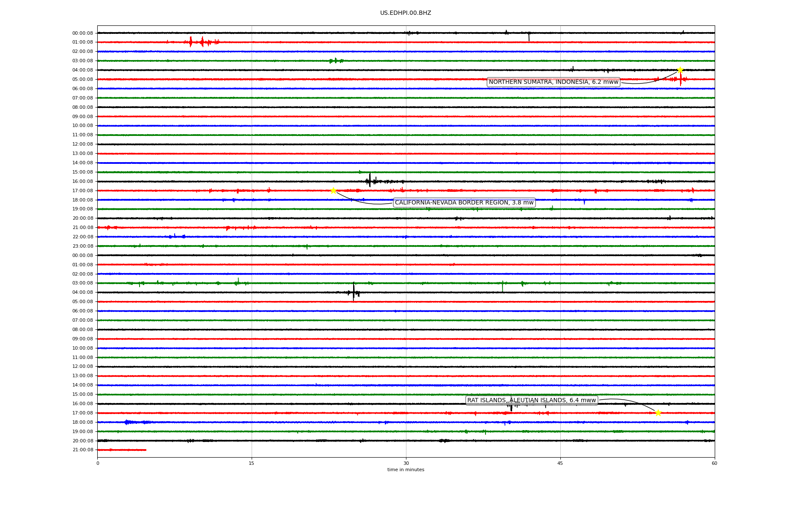Click the first 00:00:08 time label at top
Viewport: 812px width, 508px height.
[82, 33]
